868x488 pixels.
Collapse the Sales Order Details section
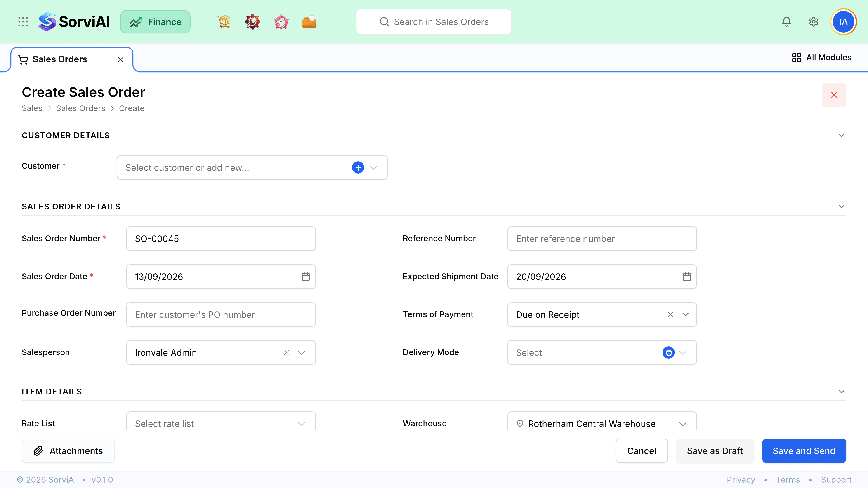point(841,207)
